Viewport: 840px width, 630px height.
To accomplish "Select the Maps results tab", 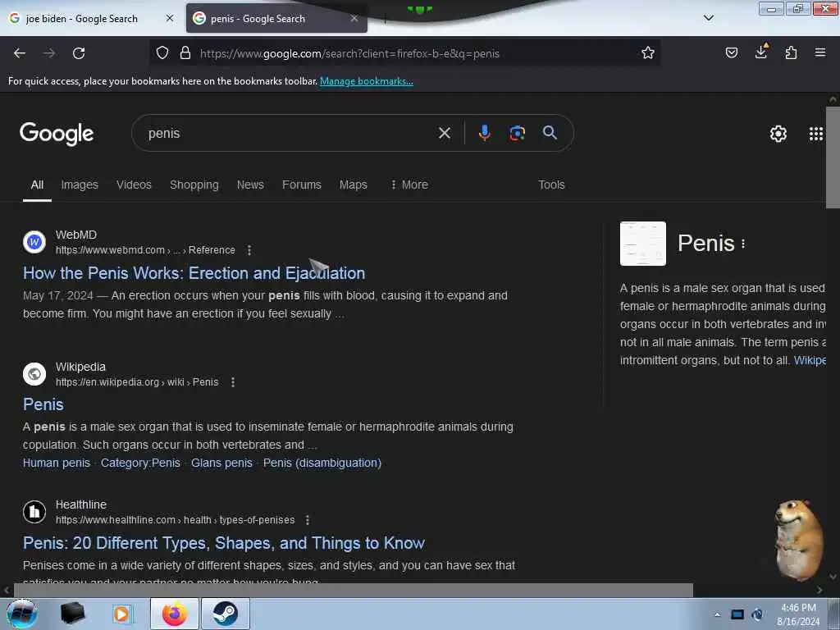I will coord(353,185).
